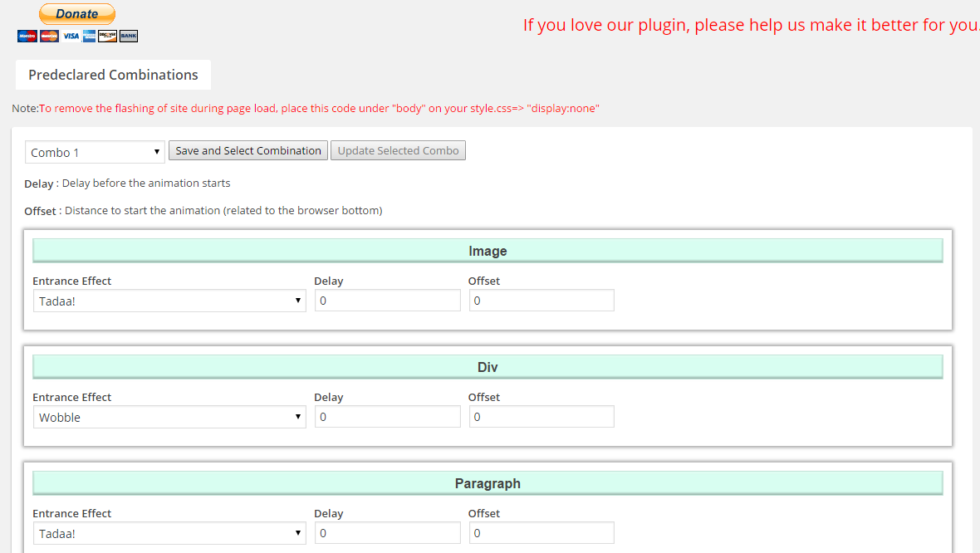Image resolution: width=980 pixels, height=553 pixels.
Task: Click the MasterCard payment icon
Action: (49, 37)
